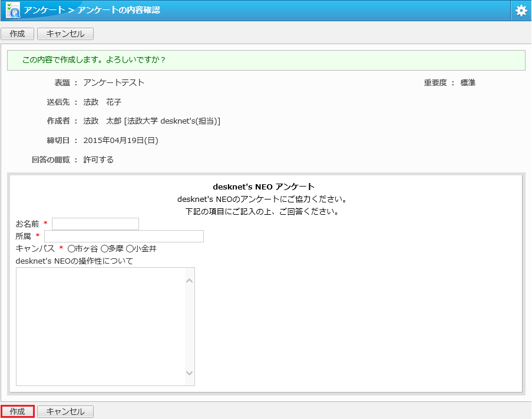Click the textarea scroll up arrow
The image size is (532, 419).
[x=190, y=281]
